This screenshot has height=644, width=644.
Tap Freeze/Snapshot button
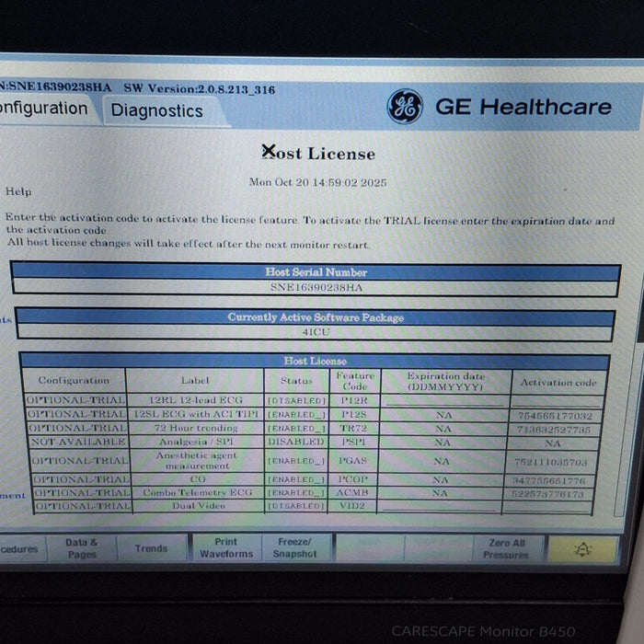click(295, 548)
